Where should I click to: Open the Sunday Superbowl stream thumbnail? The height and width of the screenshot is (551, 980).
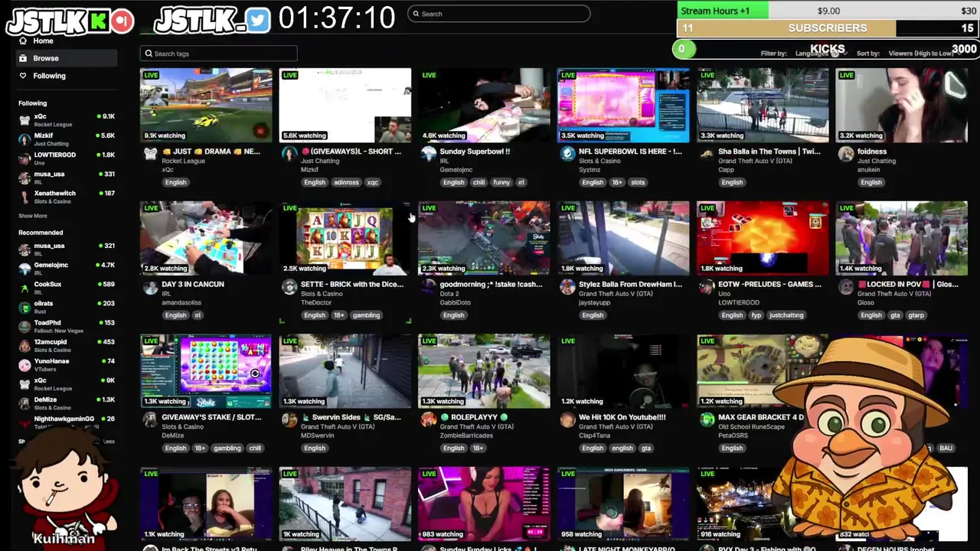(484, 105)
